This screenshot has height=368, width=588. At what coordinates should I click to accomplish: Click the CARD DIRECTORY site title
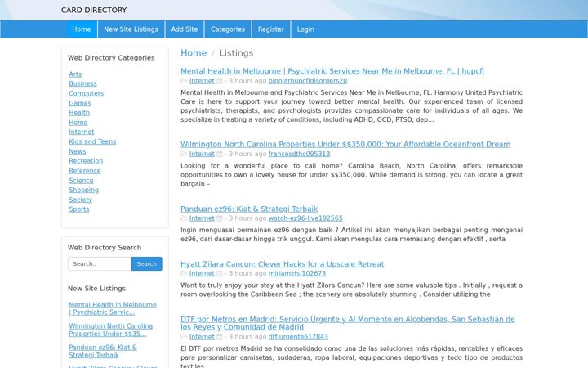94,10
